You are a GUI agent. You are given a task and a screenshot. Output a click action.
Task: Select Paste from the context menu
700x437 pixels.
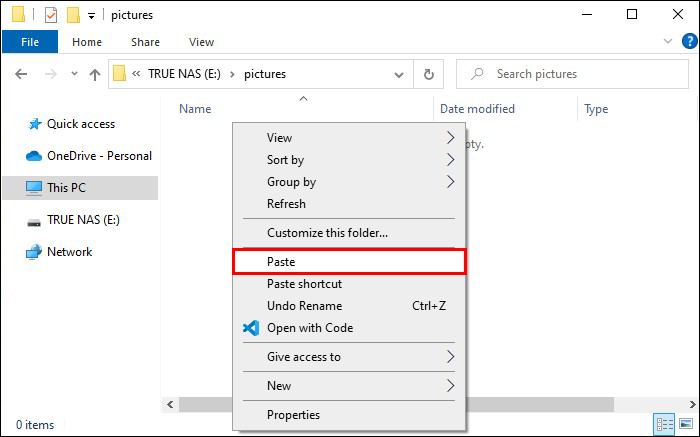pos(348,262)
